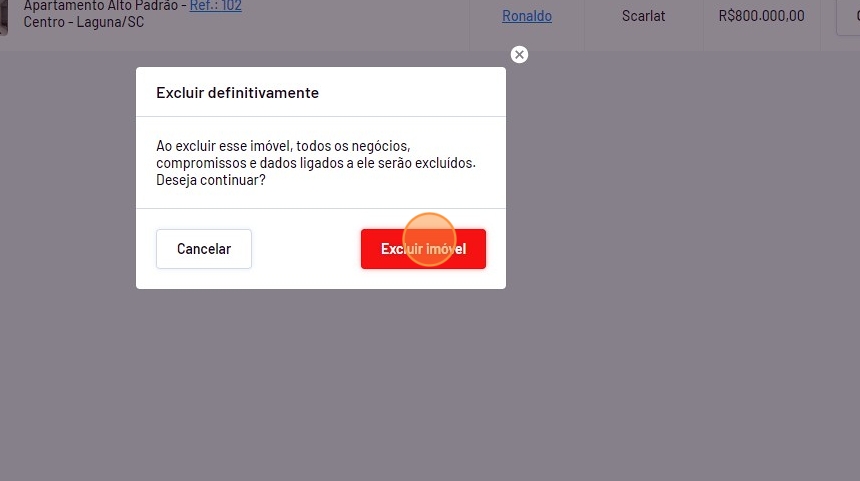
Task: Click the Centro - Laguna/SC location text
Action: point(84,22)
